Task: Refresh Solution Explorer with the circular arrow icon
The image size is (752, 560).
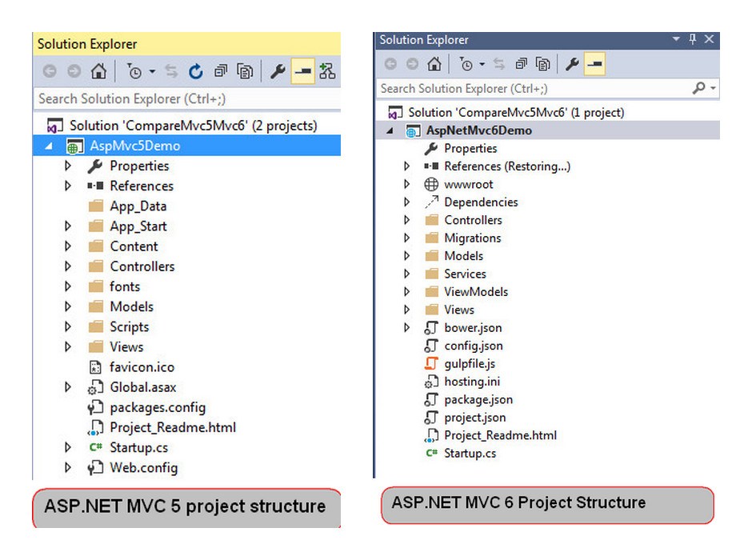Action: pyautogui.click(x=196, y=70)
